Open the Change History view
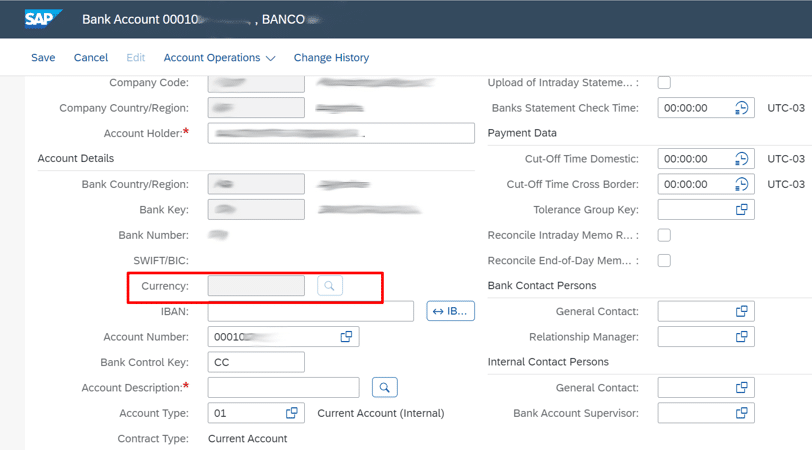 (x=331, y=58)
